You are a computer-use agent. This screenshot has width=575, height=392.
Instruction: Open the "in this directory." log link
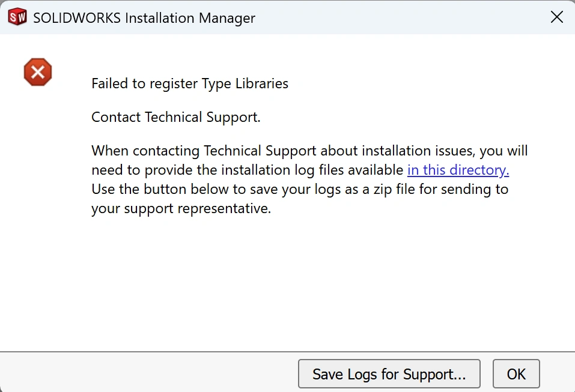click(x=458, y=170)
